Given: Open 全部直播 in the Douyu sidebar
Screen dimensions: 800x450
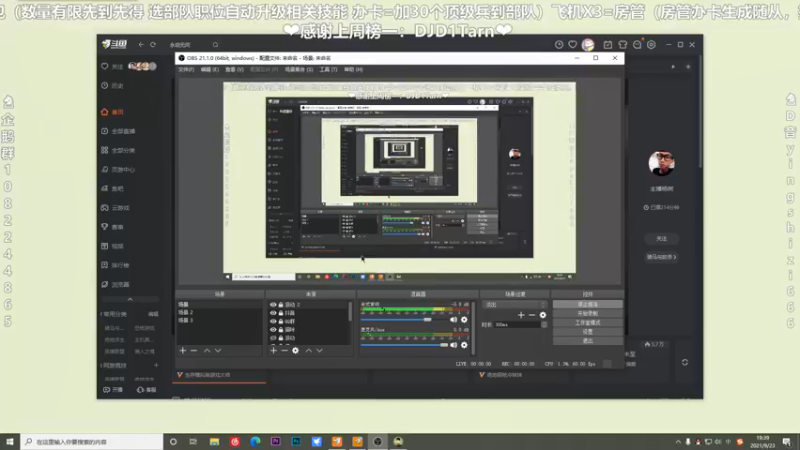Looking at the screenshot, I should (118, 131).
